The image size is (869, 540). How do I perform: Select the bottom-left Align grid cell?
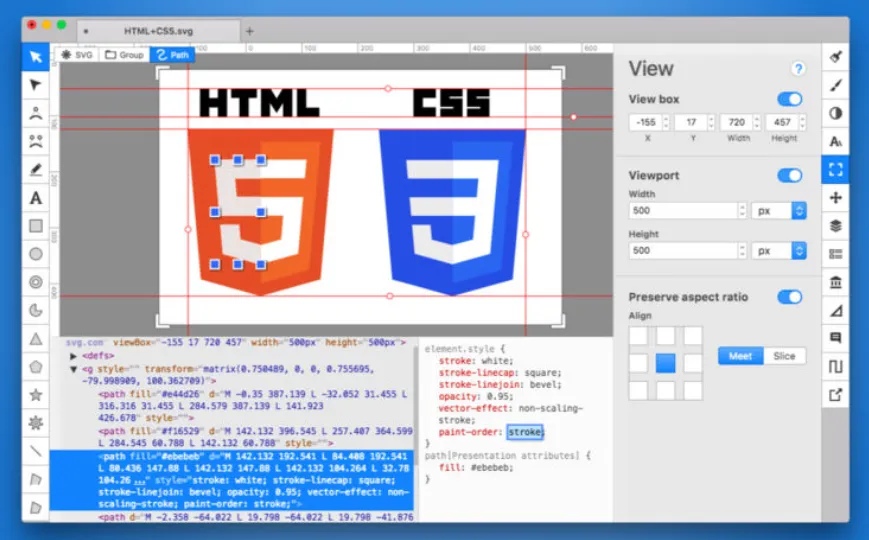point(638,390)
